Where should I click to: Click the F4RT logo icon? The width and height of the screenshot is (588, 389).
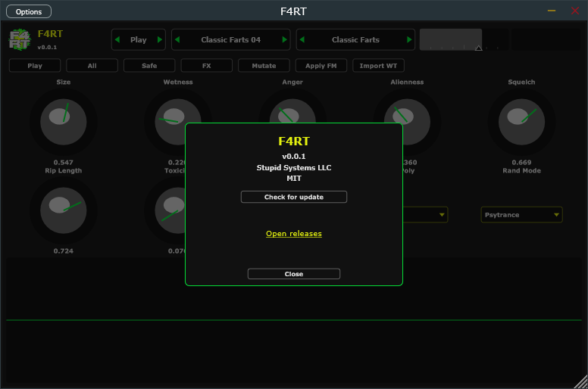point(20,39)
